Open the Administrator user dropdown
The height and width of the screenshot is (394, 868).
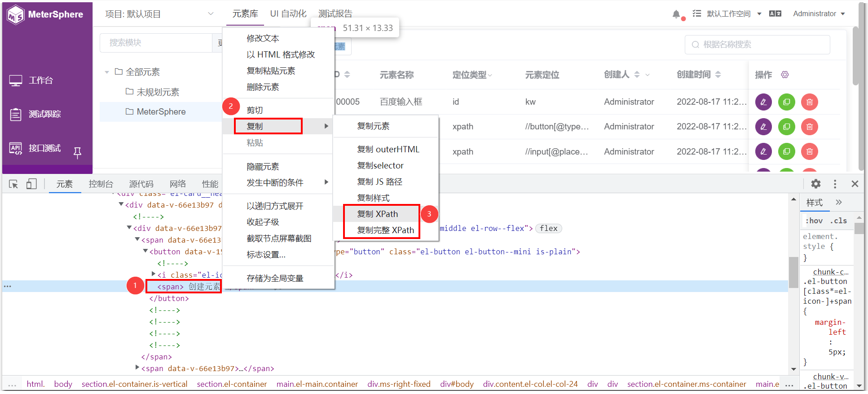pos(819,14)
